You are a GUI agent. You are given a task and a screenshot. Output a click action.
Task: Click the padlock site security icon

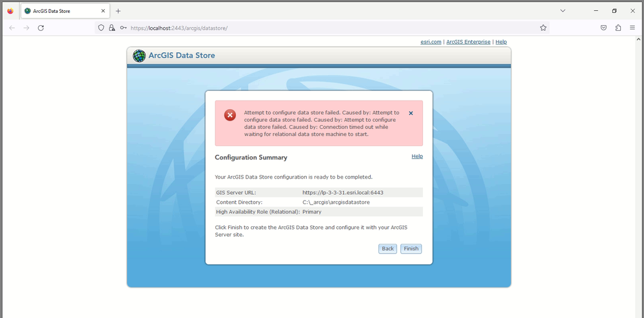pyautogui.click(x=112, y=28)
